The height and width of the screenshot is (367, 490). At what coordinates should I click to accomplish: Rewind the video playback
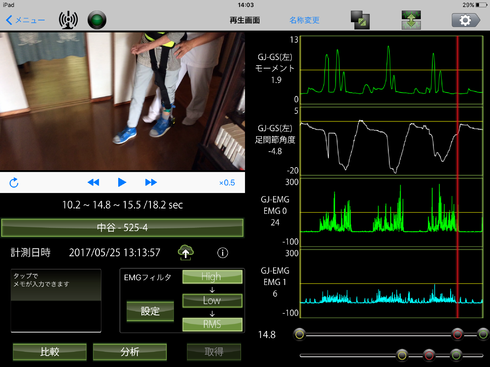[93, 182]
